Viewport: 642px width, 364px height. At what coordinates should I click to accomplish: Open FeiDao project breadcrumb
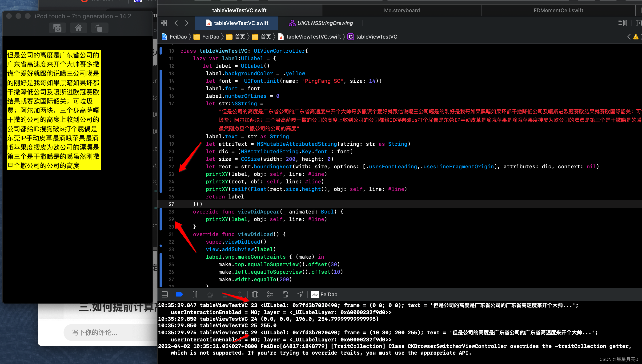click(x=174, y=37)
